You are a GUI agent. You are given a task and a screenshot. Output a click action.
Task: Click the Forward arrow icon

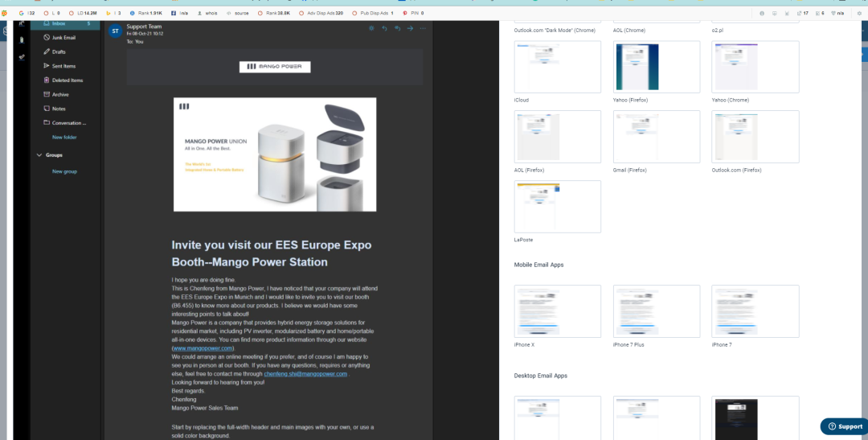coord(410,28)
